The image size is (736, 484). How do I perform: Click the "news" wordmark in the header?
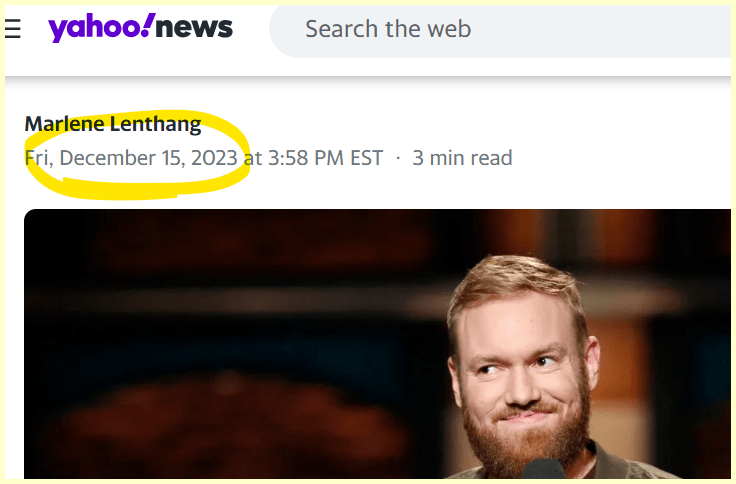tap(194, 28)
